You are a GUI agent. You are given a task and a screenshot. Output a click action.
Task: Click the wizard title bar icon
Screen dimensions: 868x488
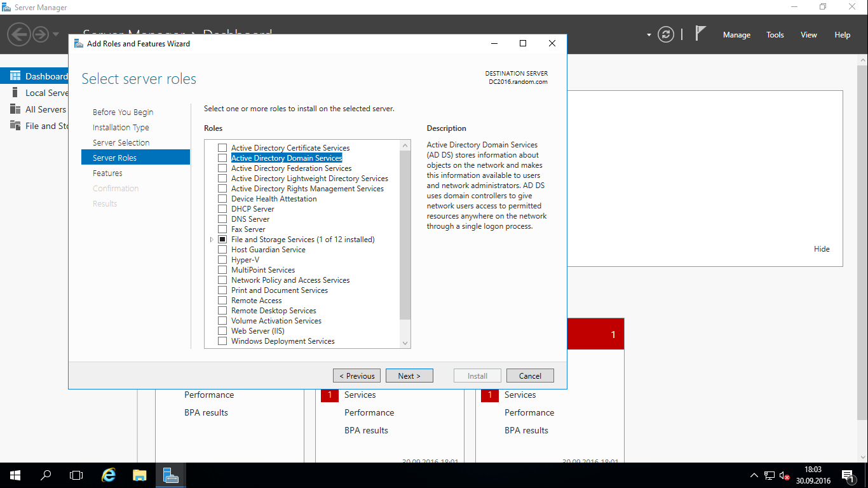click(x=78, y=44)
